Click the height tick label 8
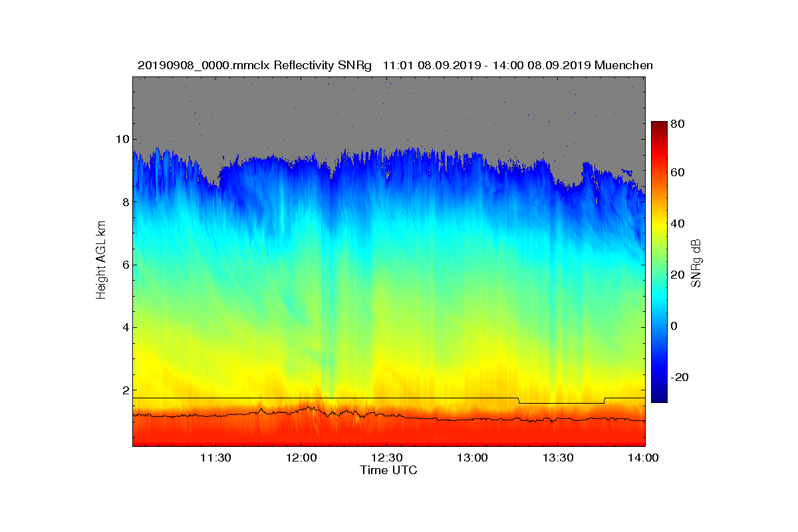The height and width of the screenshot is (532, 798). (x=124, y=202)
